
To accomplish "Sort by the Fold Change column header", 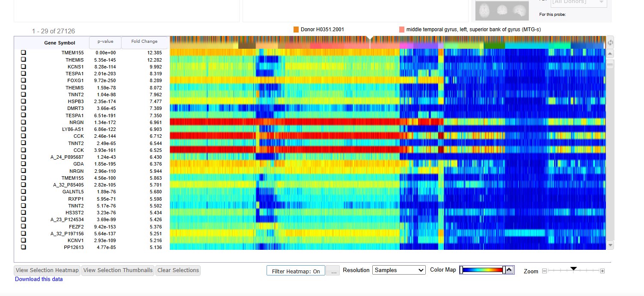I will pos(144,42).
